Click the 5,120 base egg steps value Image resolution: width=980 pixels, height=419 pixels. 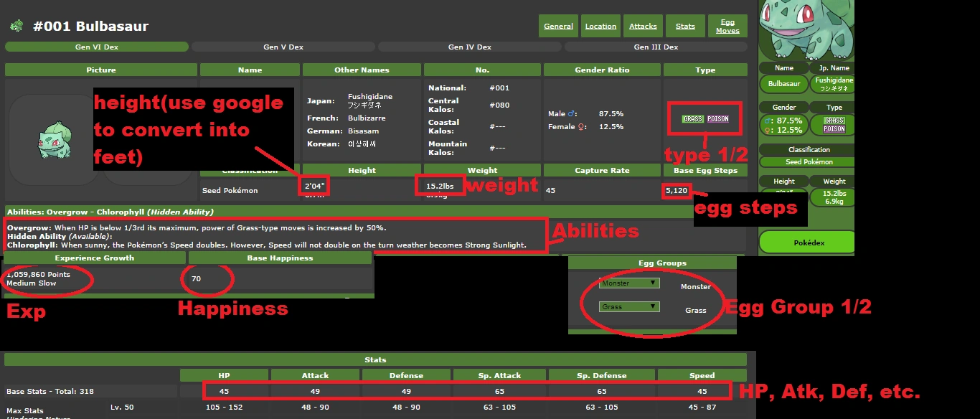click(677, 190)
